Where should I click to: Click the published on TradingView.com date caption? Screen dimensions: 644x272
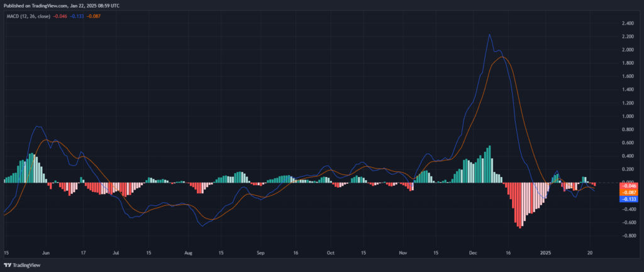(60, 5)
